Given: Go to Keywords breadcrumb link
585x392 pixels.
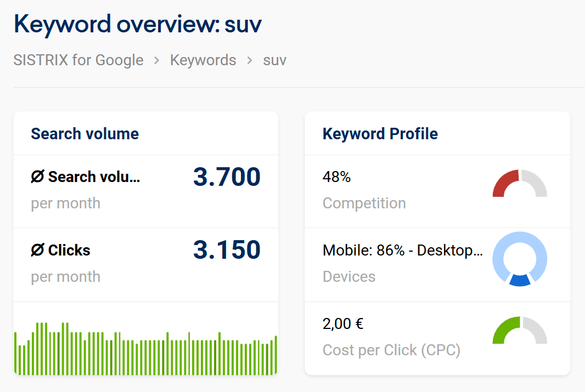Looking at the screenshot, I should (x=203, y=60).
